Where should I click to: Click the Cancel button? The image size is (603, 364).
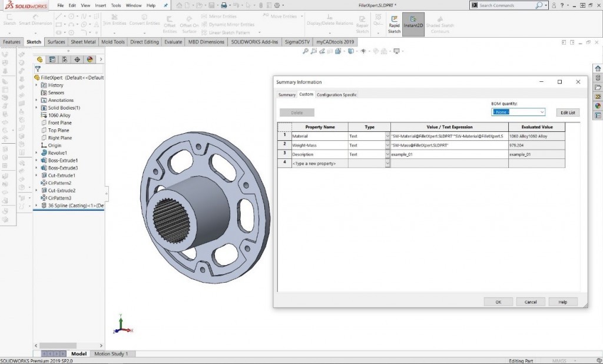(531, 302)
